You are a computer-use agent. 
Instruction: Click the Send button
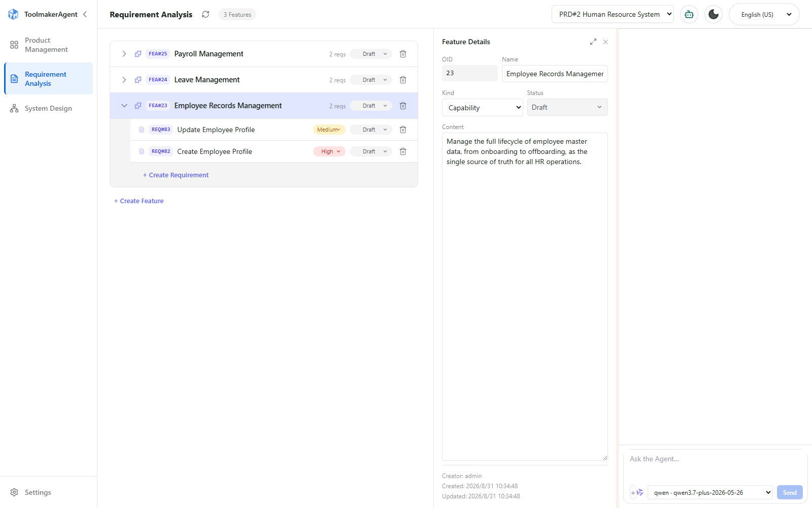point(790,492)
